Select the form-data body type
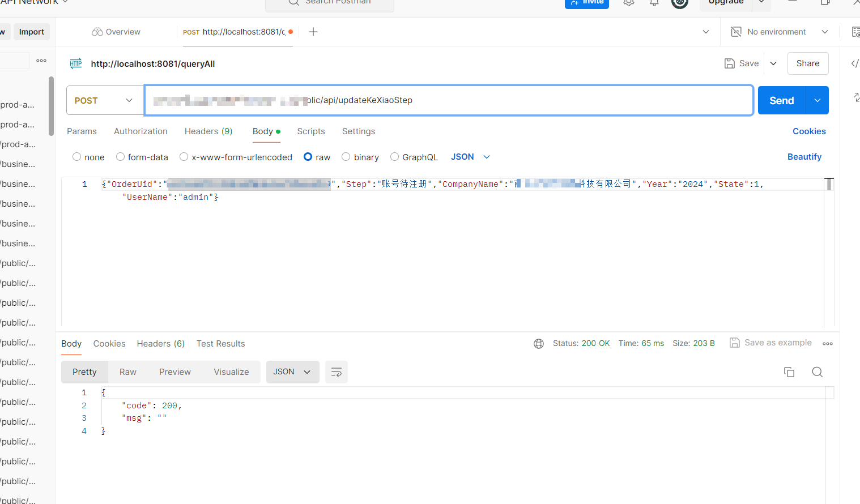Screen dimensions: 860x504 pos(120,157)
